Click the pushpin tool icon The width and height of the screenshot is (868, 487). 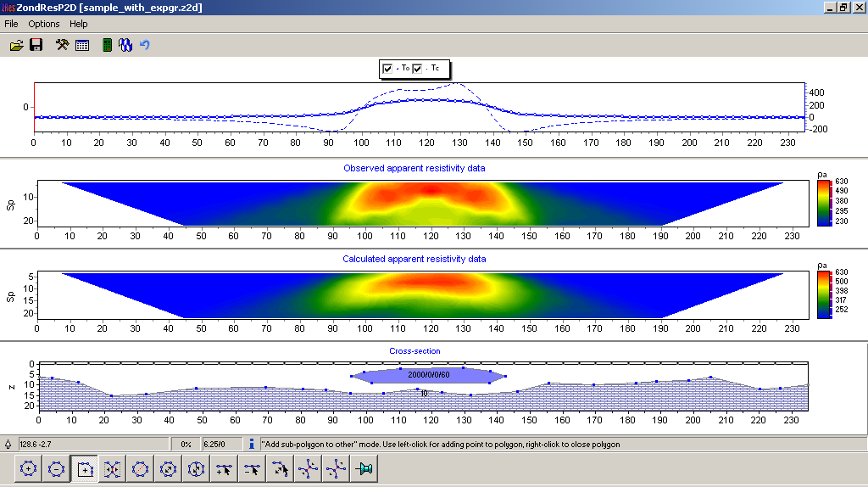(x=365, y=468)
